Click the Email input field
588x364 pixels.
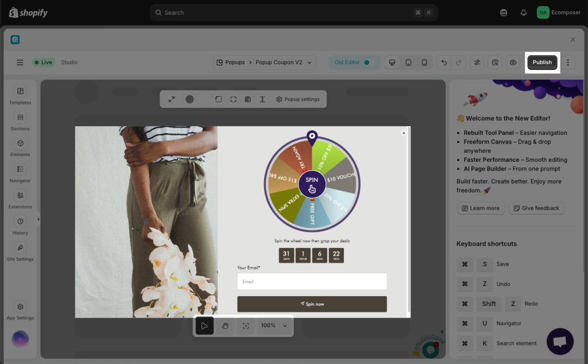pyautogui.click(x=312, y=281)
